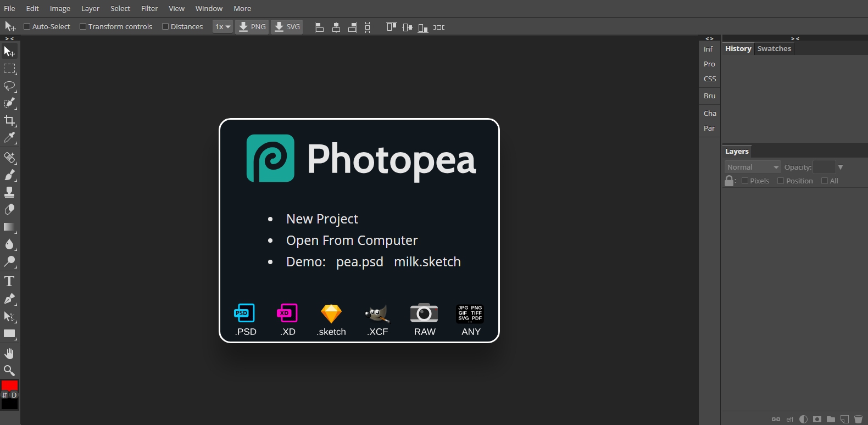Select the Rectangle shape tool
Image resolution: width=868 pixels, height=425 pixels.
(9, 334)
